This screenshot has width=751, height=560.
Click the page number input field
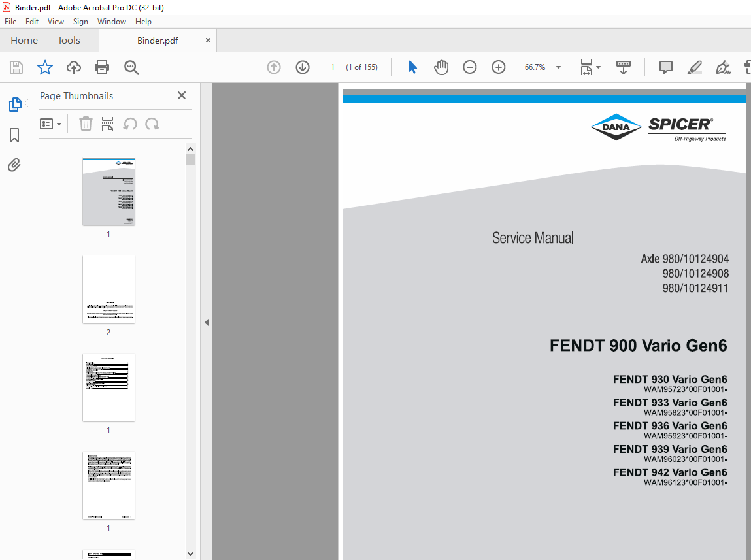(333, 67)
